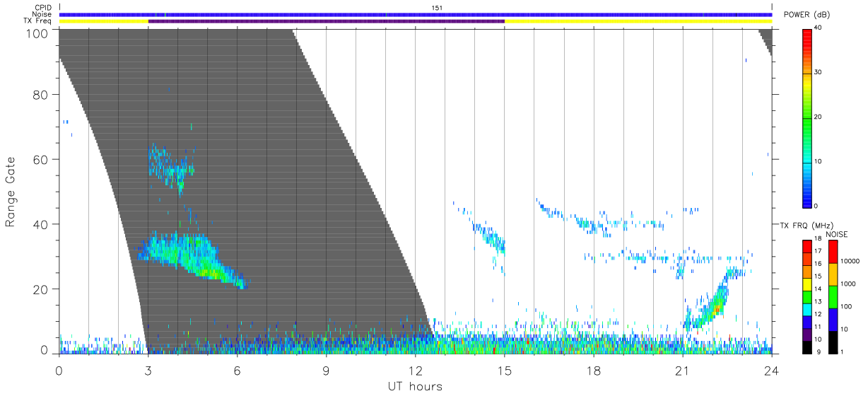868x401 pixels.
Task: Click the power scale label '30'
Action: [x=819, y=73]
